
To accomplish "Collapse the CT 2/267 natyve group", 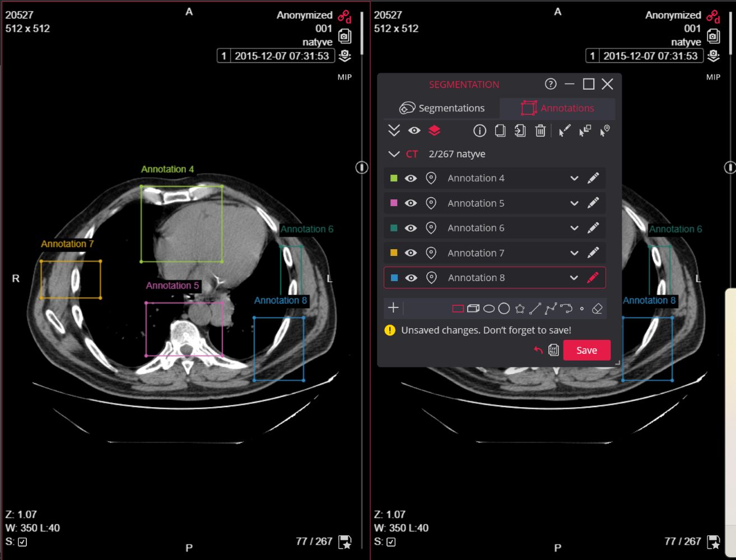I will [x=394, y=154].
